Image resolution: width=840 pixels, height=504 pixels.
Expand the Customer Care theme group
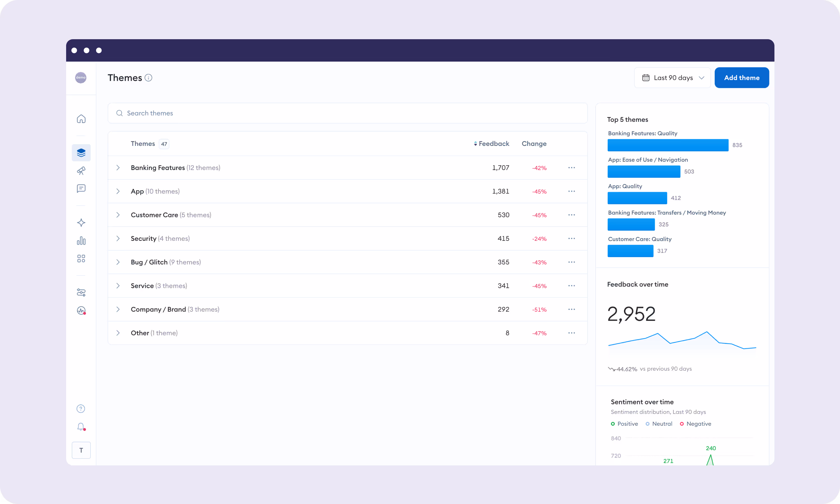(118, 215)
